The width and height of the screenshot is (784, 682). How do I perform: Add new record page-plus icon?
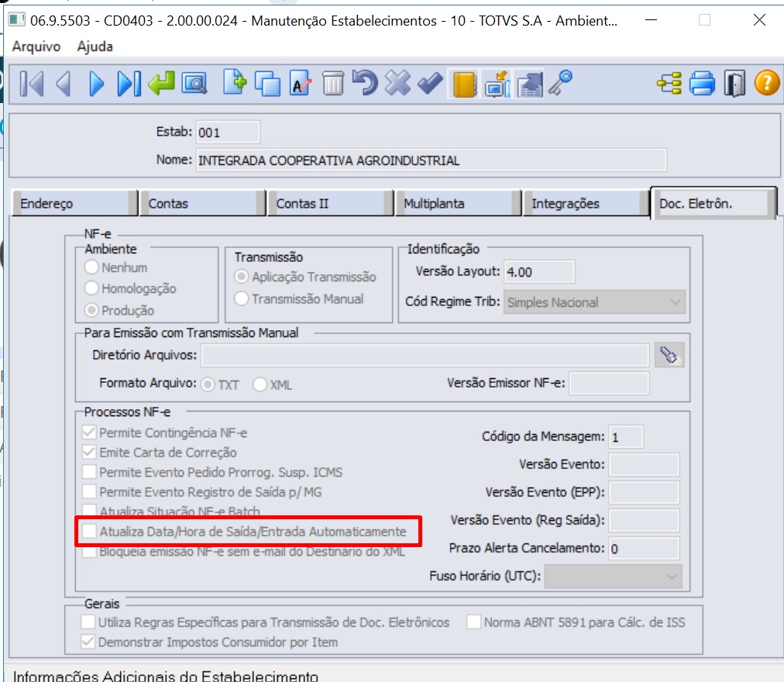235,82
